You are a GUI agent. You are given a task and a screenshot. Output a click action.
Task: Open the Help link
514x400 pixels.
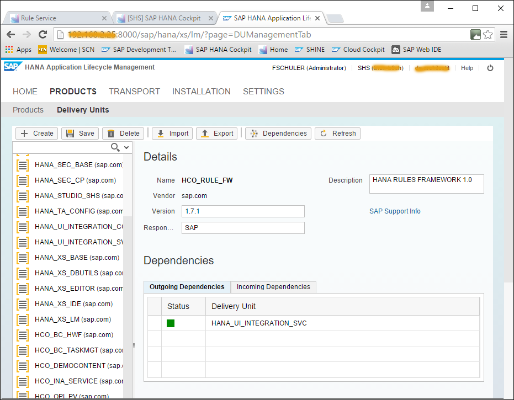click(467, 68)
